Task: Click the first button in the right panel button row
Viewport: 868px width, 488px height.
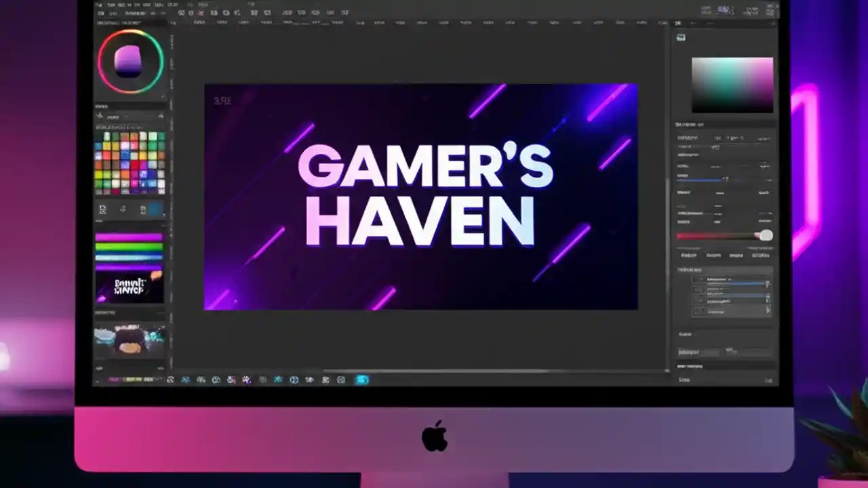Action: click(x=689, y=256)
